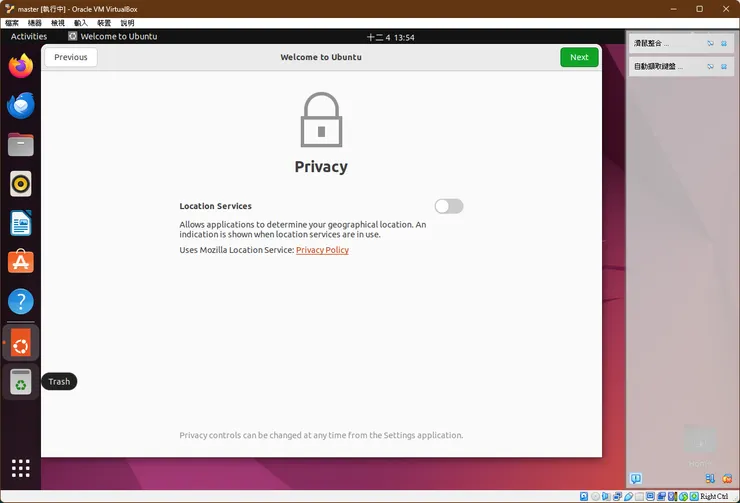Go to the Next setup page
Image resolution: width=740 pixels, height=503 pixels.
(579, 57)
